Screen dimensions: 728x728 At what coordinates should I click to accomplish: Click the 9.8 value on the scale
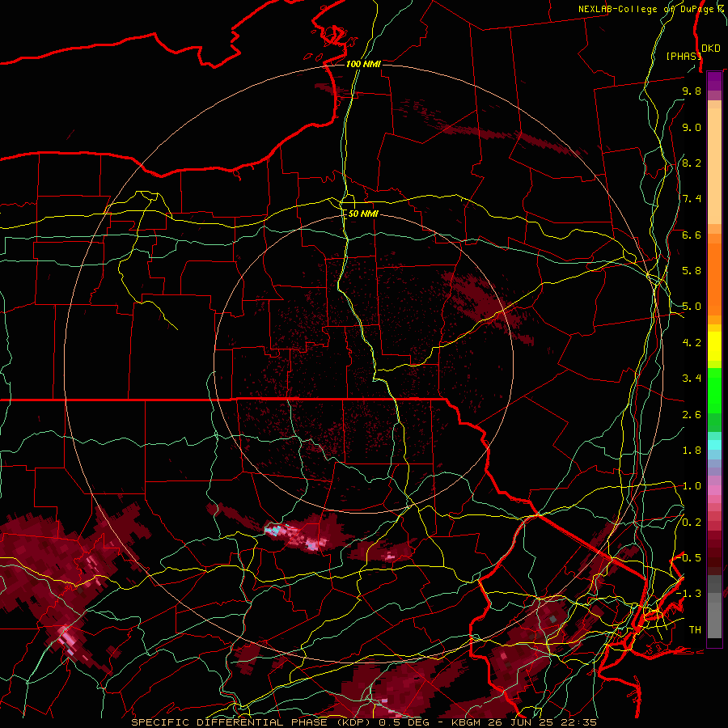692,91
